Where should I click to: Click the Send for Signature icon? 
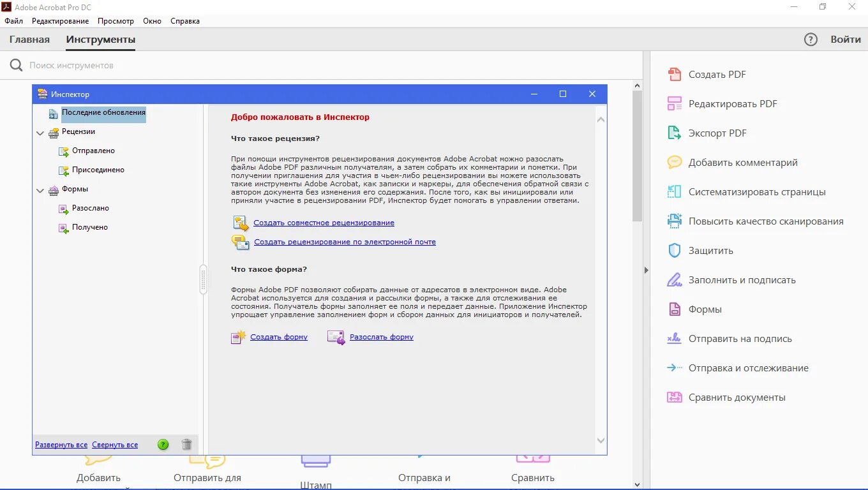tap(674, 339)
